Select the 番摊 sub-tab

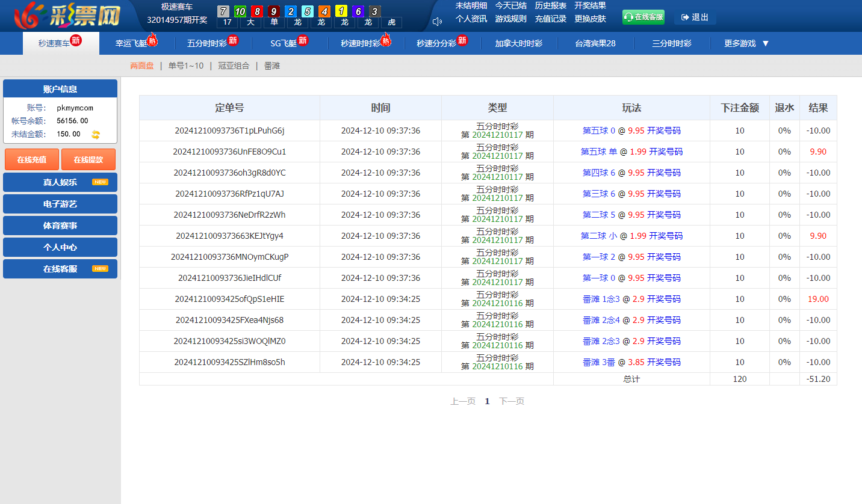pos(272,66)
